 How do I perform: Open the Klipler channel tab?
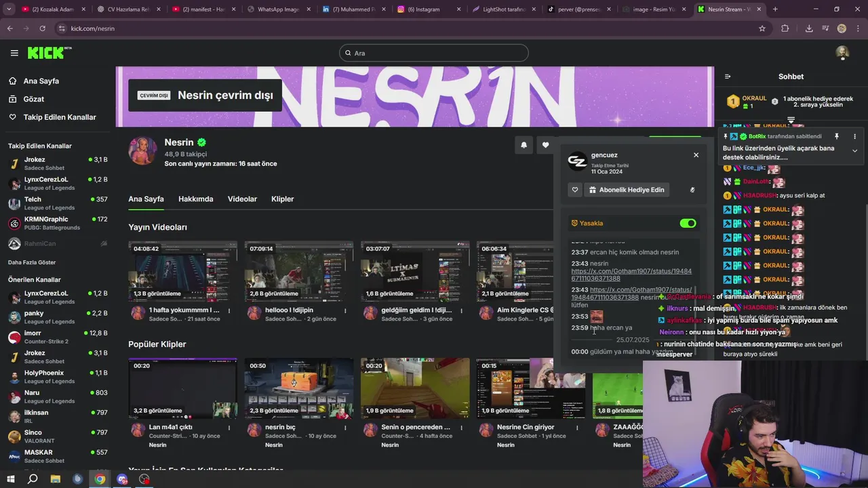pyautogui.click(x=282, y=199)
